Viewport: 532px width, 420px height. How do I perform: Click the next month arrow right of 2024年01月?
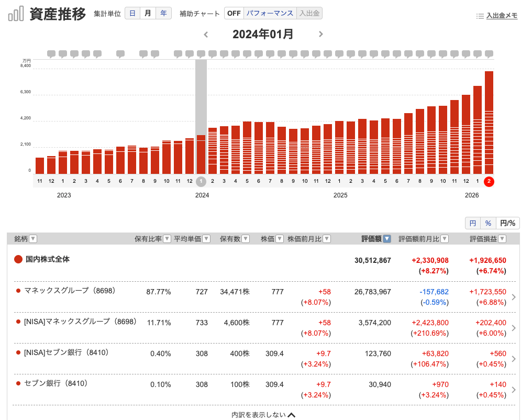[x=321, y=34]
